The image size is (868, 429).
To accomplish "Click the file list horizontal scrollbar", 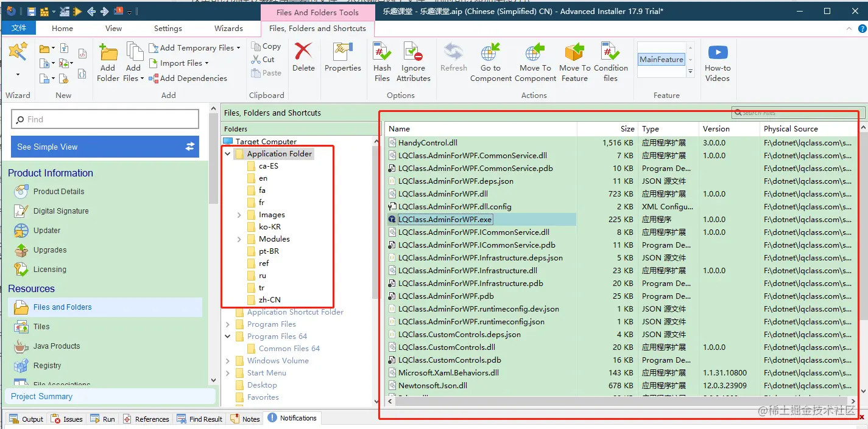I will pyautogui.click(x=621, y=401).
